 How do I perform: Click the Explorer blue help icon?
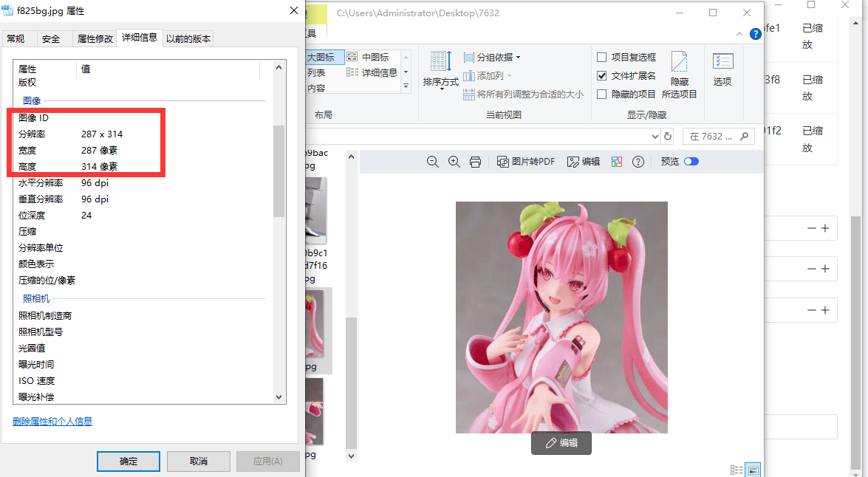[x=755, y=34]
